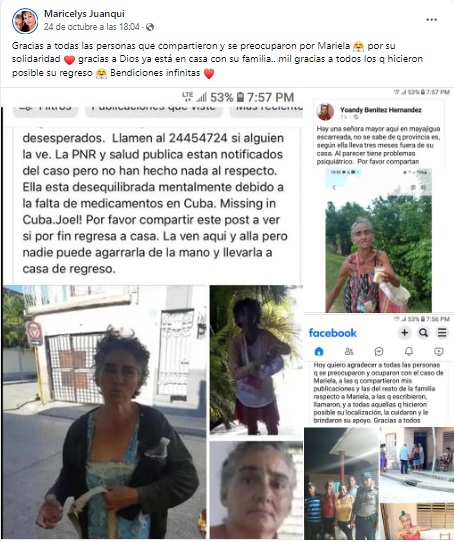This screenshot has height=542, width=454.
Task: Select the Friends tab icon in Facebook bar
Action: 349,352
